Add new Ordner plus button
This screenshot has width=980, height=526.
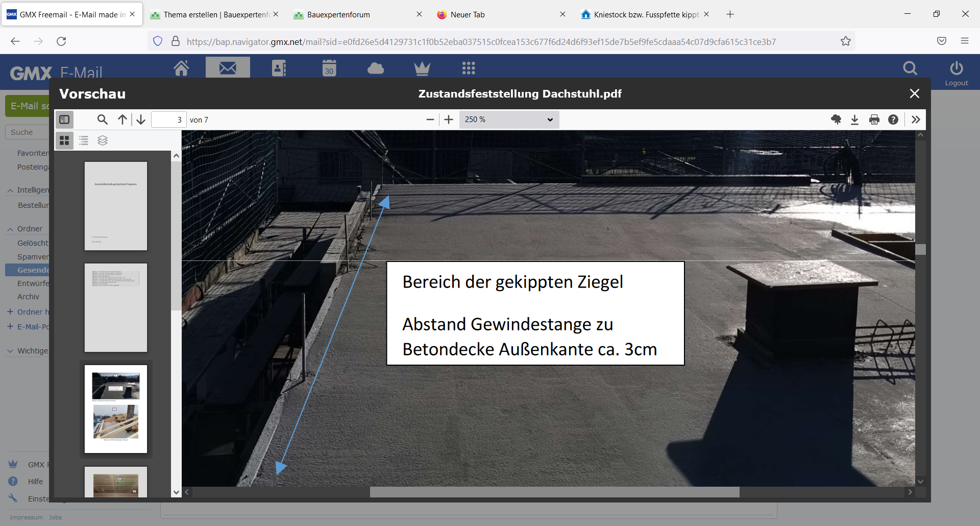tap(10, 312)
